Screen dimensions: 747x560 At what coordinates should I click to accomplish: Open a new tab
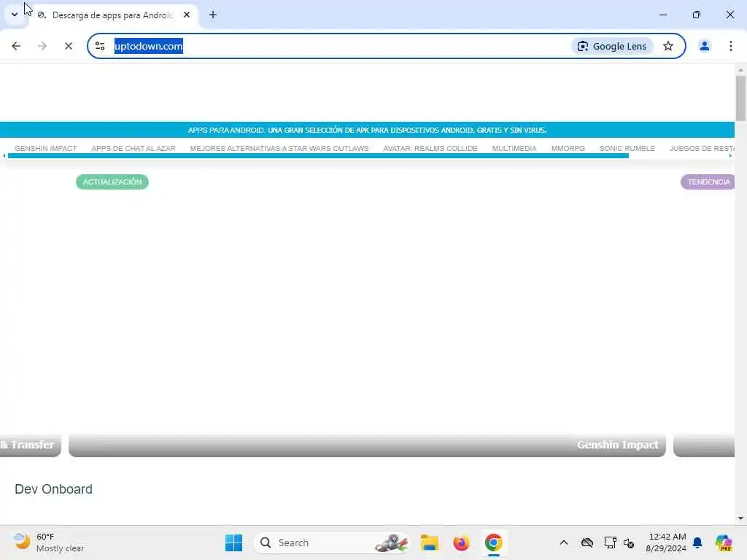(x=213, y=15)
